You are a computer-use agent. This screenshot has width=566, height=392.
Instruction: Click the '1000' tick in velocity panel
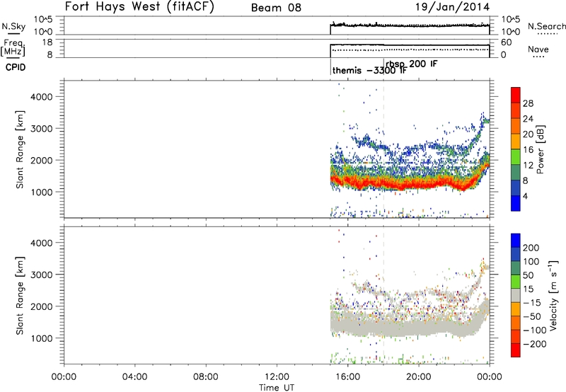point(42,338)
